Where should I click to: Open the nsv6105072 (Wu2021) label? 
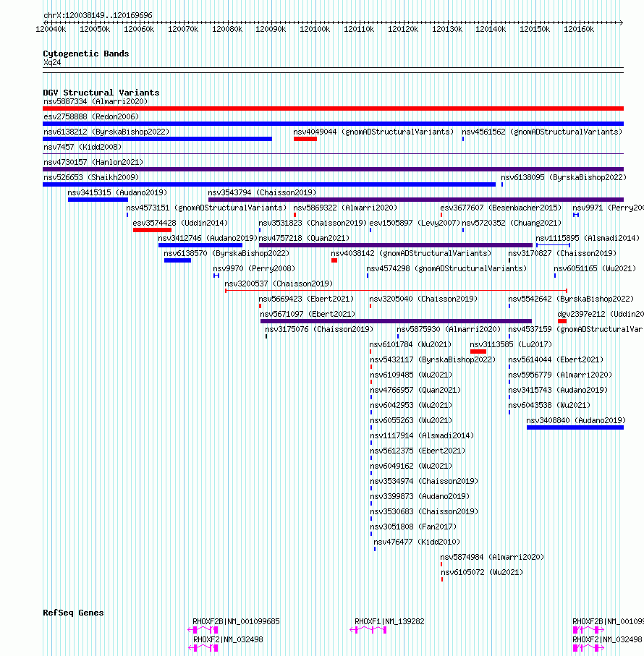(482, 573)
